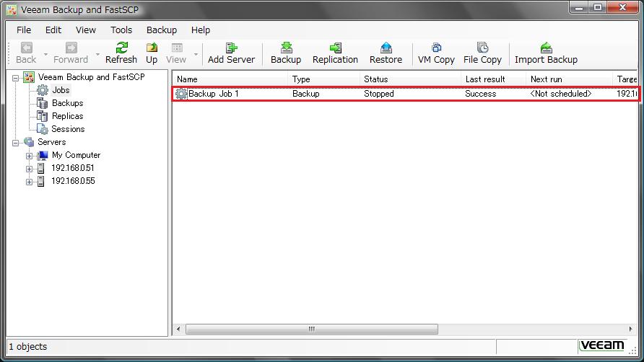Viewport: 644px width, 362px height.
Task: Select My Computer in the tree
Action: [76, 155]
